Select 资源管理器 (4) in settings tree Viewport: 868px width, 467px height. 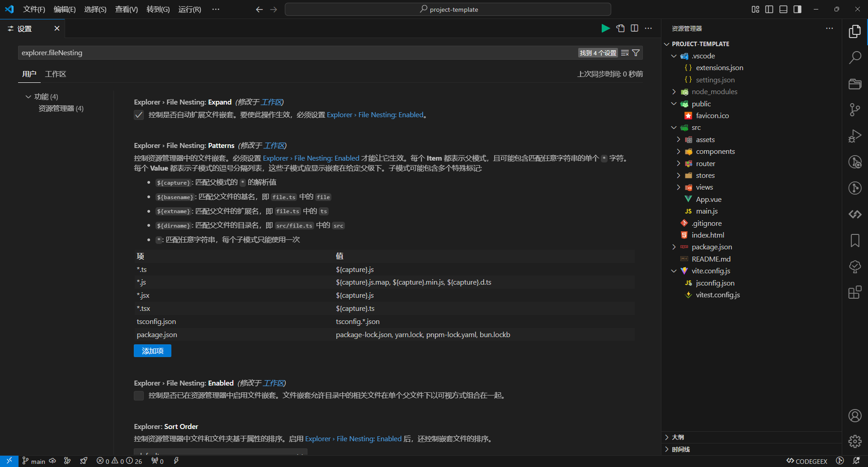pos(61,109)
